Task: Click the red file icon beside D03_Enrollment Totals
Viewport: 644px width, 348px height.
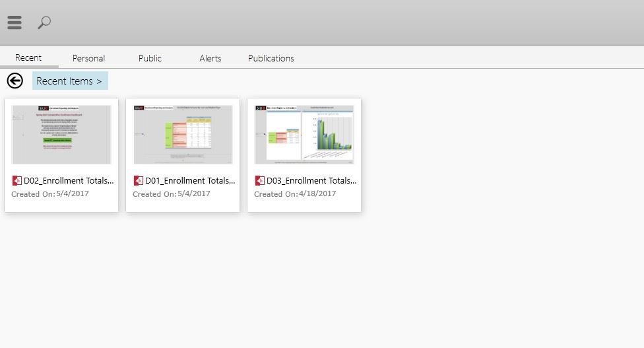Action: click(x=260, y=180)
